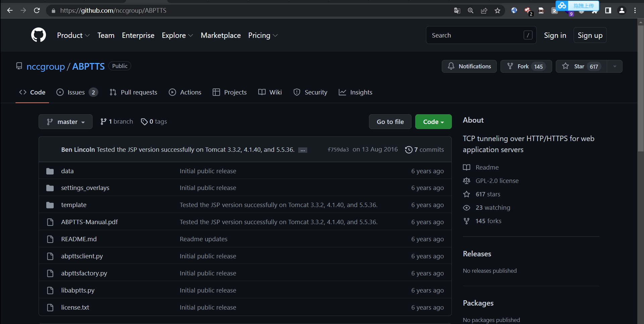Click the translate page icon

457,11
